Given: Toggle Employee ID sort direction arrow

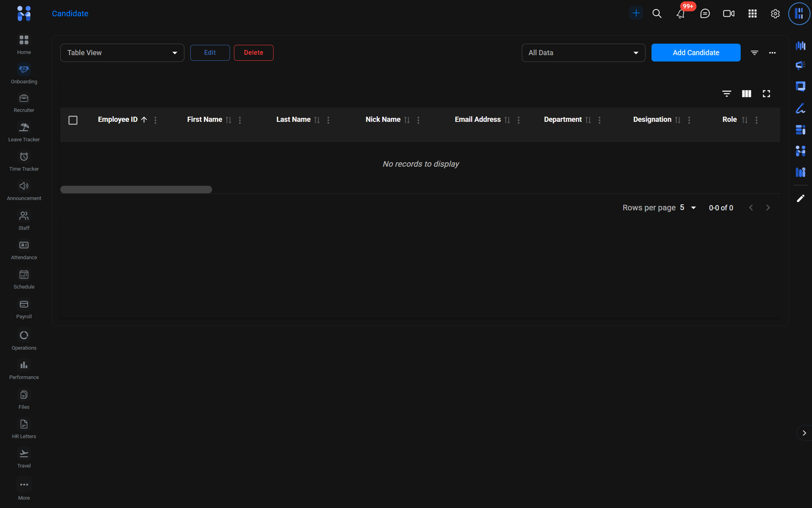Looking at the screenshot, I should [x=144, y=119].
